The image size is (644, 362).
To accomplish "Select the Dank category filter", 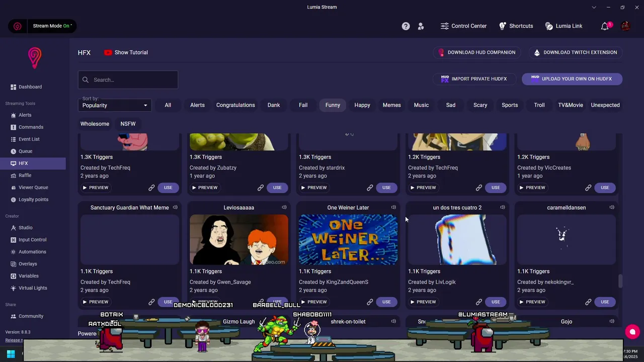I will (274, 105).
